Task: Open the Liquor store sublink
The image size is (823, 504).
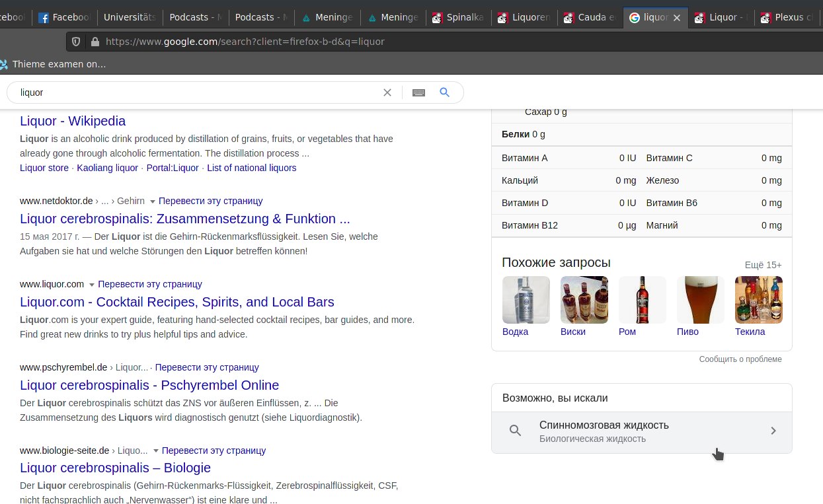Action: click(44, 168)
